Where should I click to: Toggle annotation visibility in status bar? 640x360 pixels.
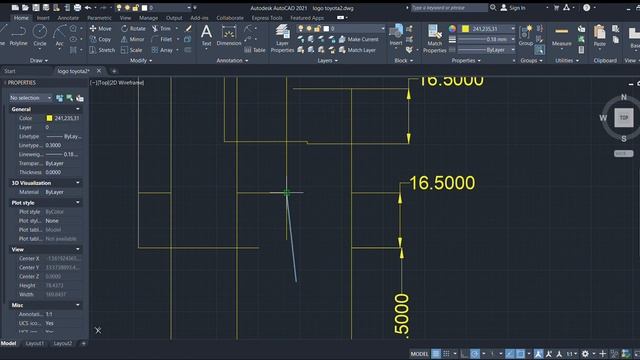pyautogui.click(x=538, y=353)
